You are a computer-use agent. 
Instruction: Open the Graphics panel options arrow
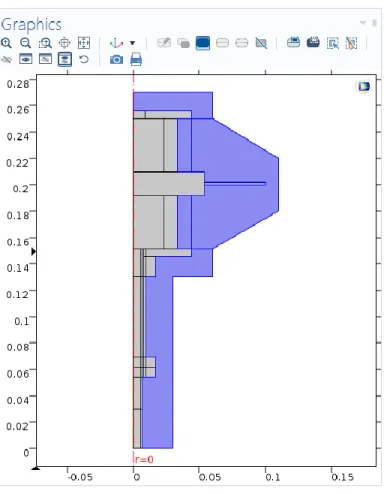click(x=363, y=23)
